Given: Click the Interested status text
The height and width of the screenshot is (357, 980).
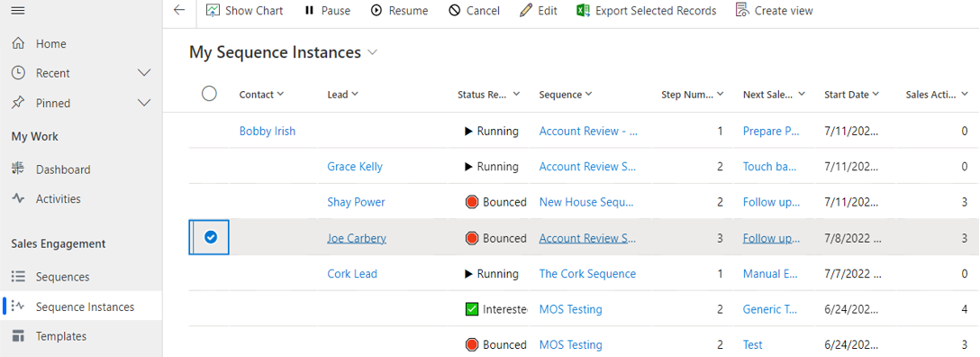Looking at the screenshot, I should tap(505, 309).
